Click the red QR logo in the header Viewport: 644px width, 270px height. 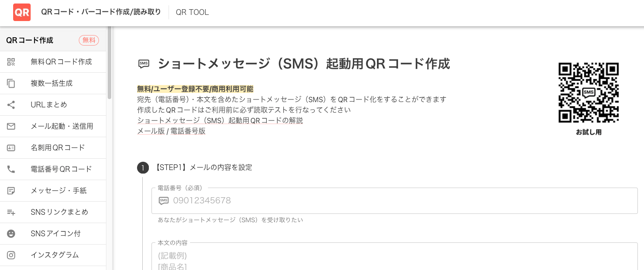pyautogui.click(x=21, y=12)
